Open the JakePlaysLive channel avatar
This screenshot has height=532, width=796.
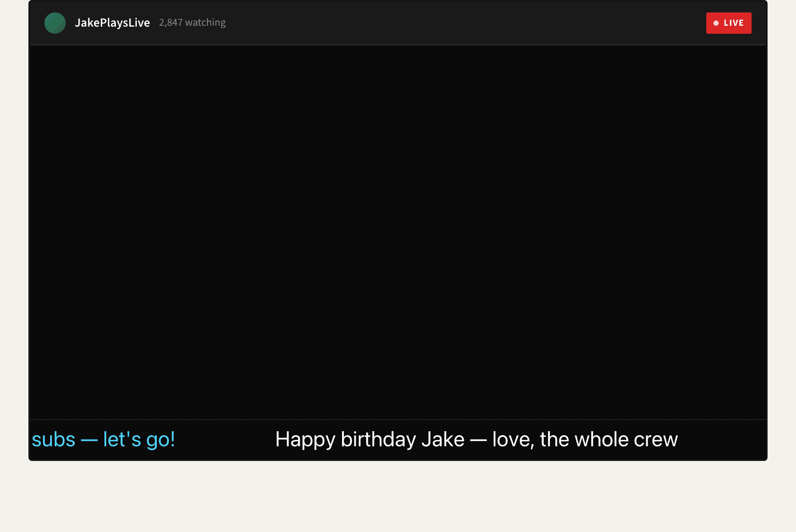pos(55,23)
